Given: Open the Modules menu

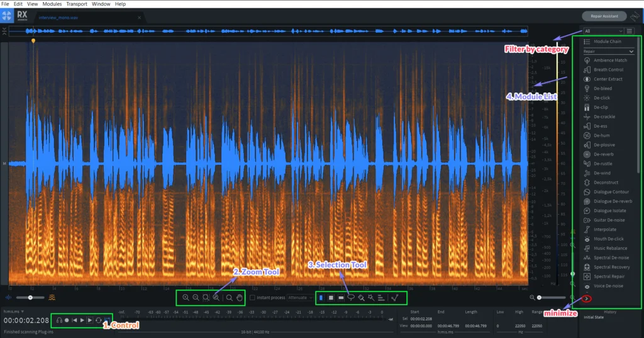Looking at the screenshot, I should 52,4.
